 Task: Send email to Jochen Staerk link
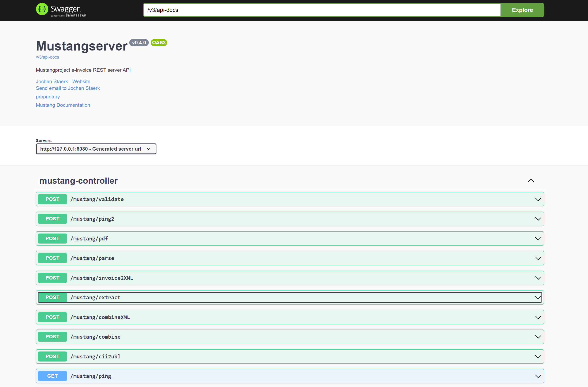(x=68, y=88)
